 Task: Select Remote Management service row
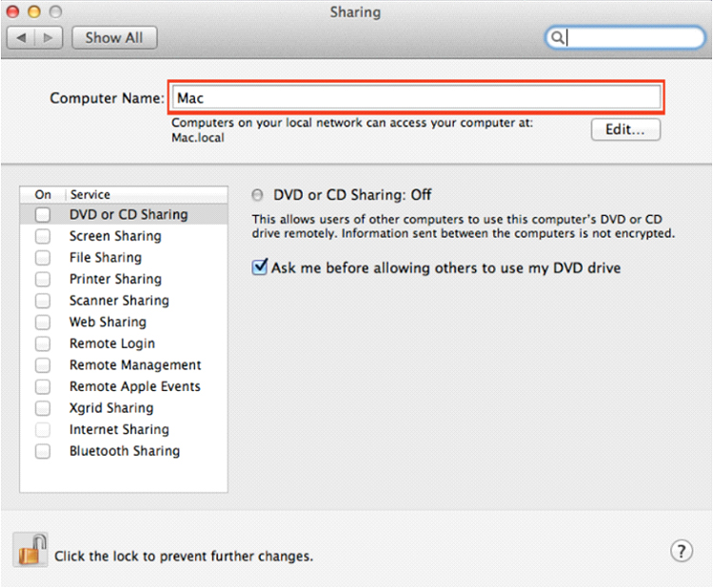[124, 365]
